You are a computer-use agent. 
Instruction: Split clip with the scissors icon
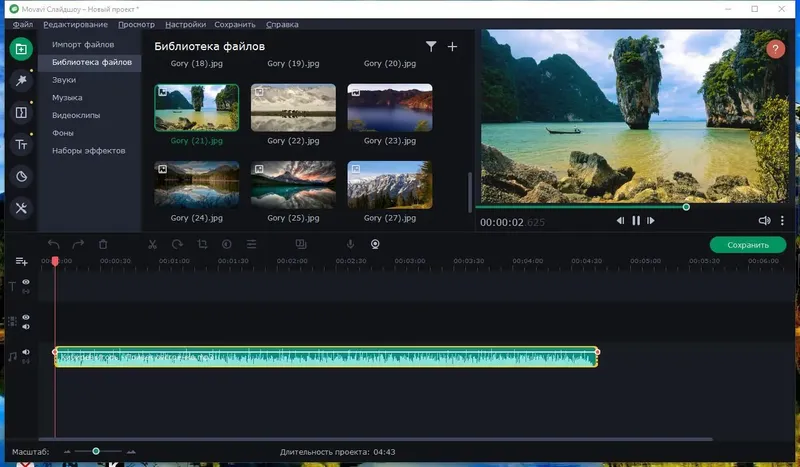152,244
